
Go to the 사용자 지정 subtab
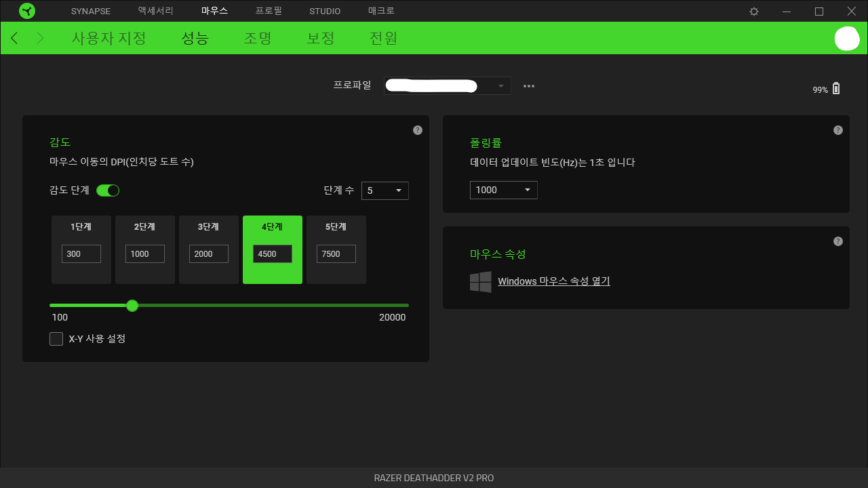109,38
